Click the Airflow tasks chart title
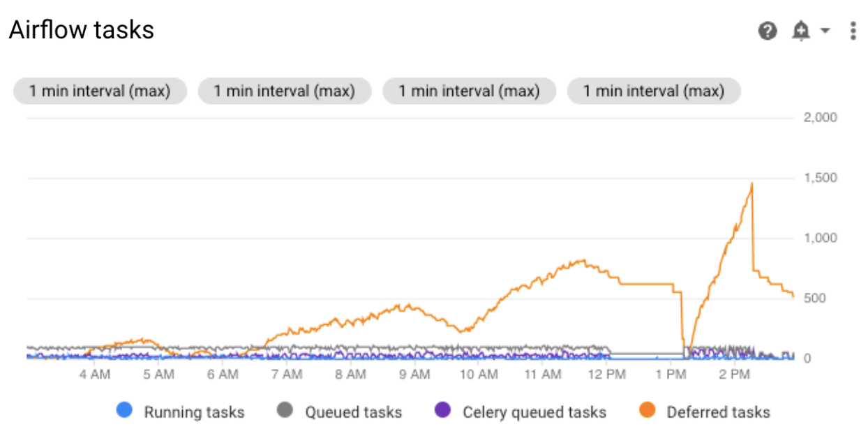Viewport: 868px width, 431px height. click(82, 30)
